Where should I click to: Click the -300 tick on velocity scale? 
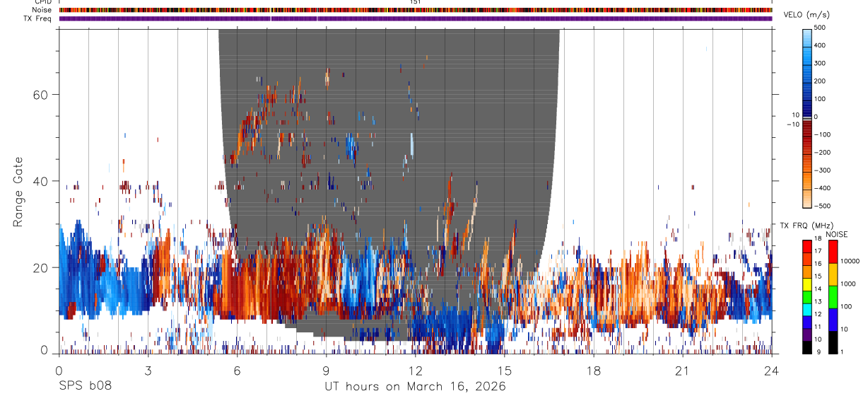(x=821, y=170)
